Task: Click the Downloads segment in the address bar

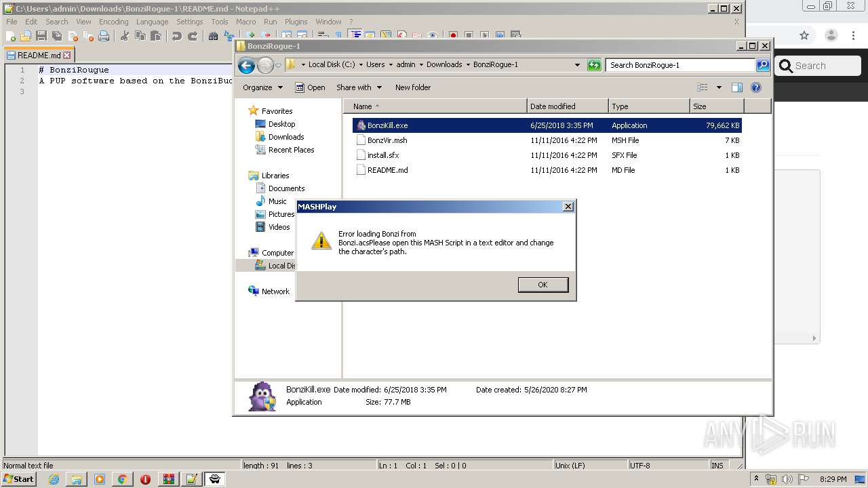Action: 444,65
